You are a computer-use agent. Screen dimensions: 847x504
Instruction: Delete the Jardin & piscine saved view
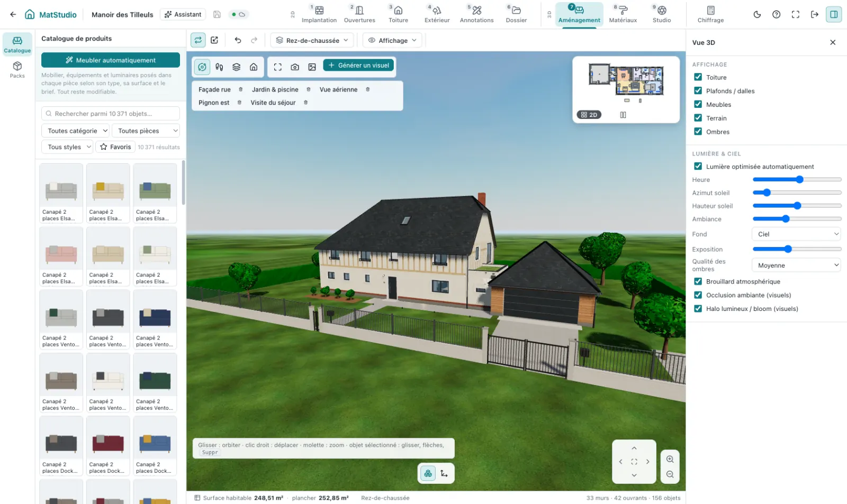(x=309, y=89)
